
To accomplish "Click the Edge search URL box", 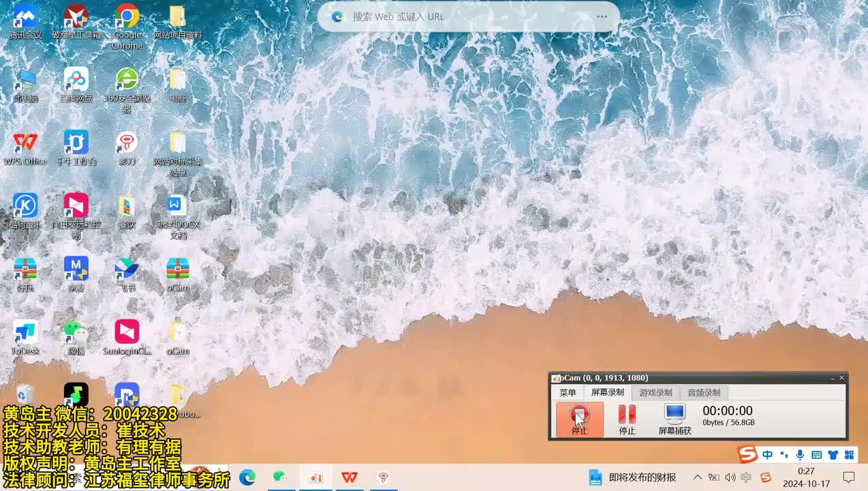I will [x=469, y=16].
